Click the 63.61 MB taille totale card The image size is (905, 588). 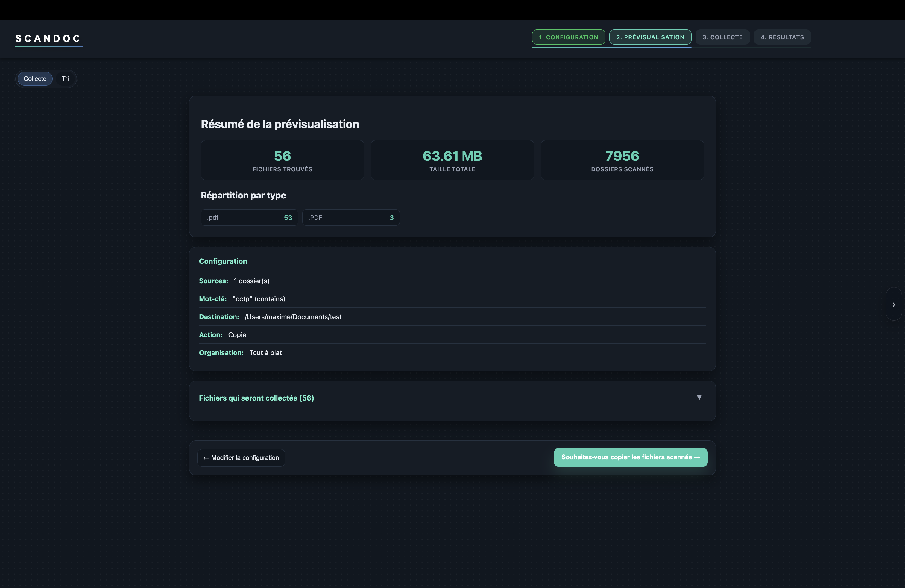pos(452,160)
